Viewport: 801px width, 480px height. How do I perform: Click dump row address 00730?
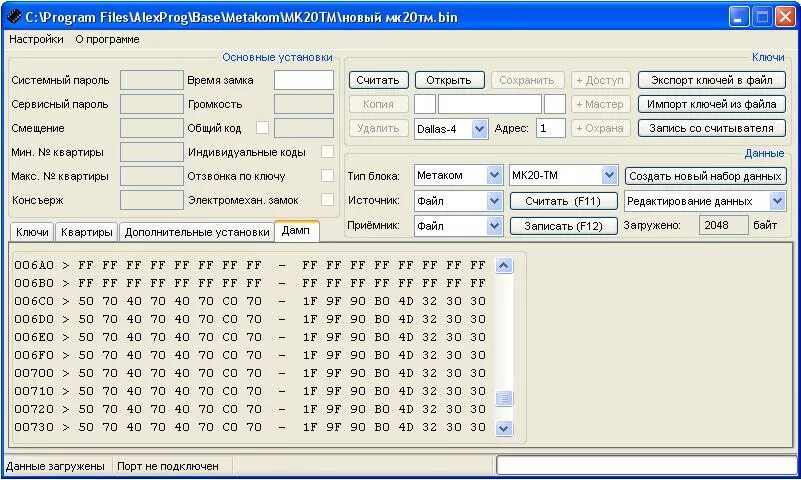coord(34,427)
